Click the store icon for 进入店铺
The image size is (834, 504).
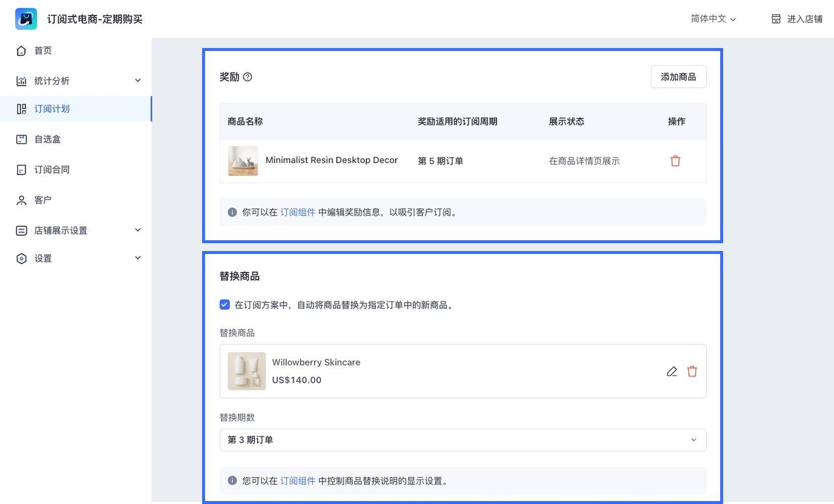[x=776, y=19]
